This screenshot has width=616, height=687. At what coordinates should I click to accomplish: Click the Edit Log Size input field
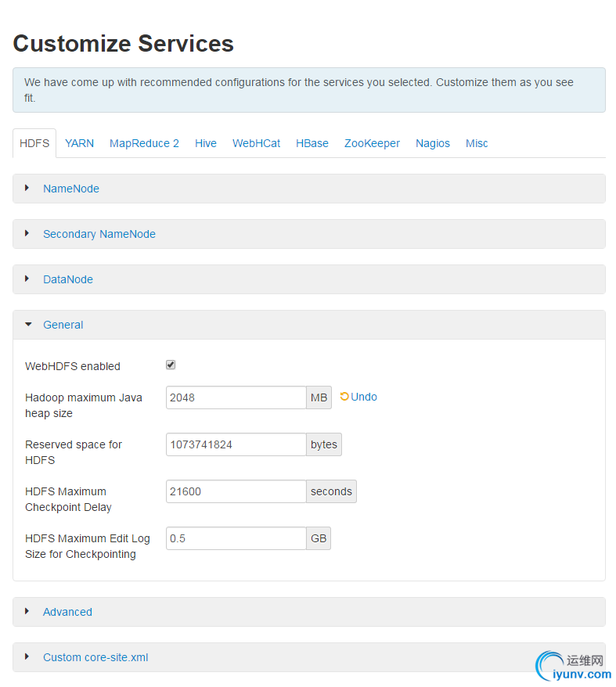(236, 538)
